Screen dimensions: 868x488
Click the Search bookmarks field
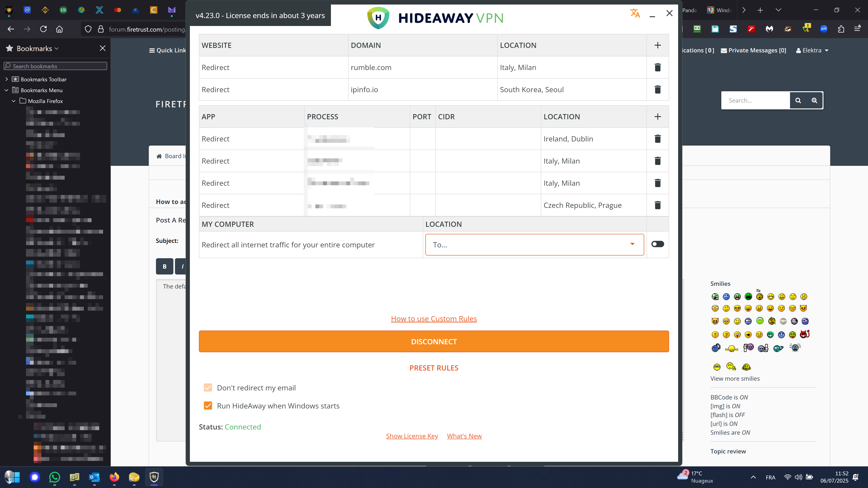[55, 66]
